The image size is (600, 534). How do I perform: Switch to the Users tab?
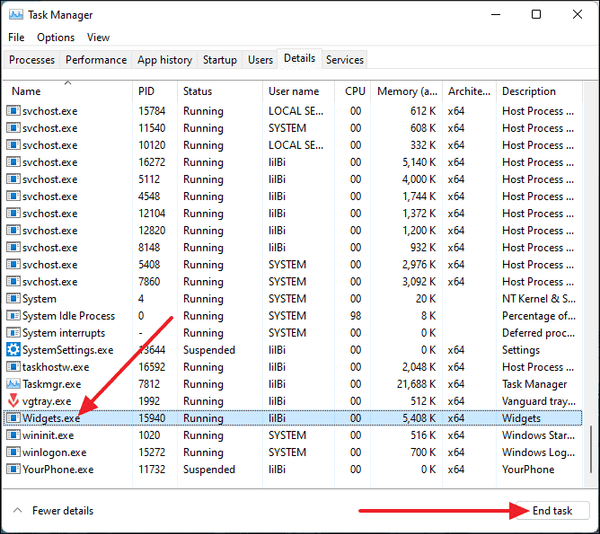[x=260, y=60]
